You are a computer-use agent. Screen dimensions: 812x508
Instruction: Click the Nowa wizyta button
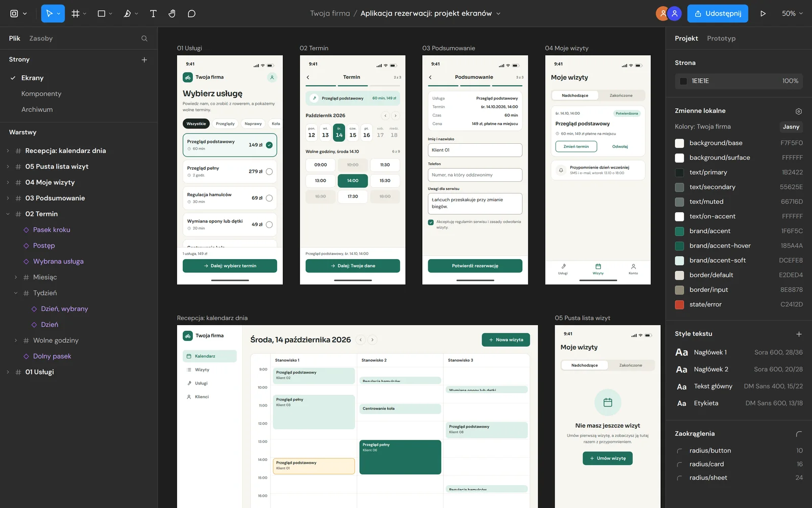click(506, 340)
